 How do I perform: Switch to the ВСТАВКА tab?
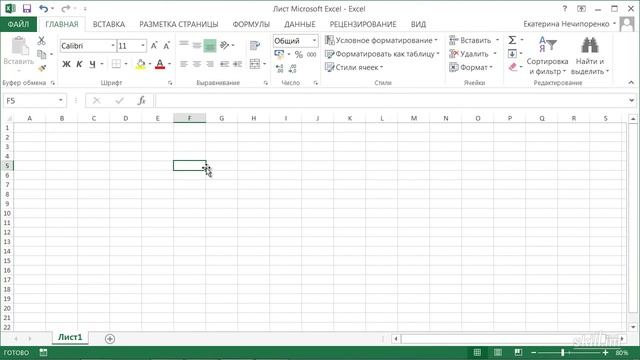[109, 24]
